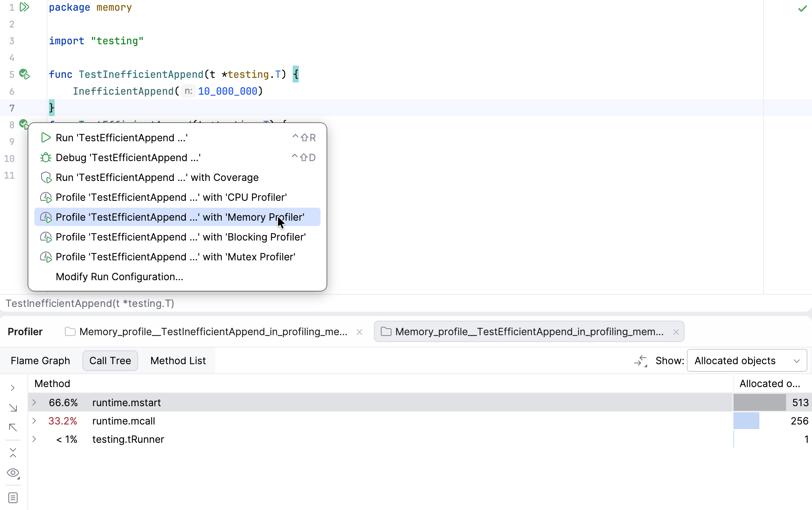This screenshot has height=510, width=812.
Task: Click the document list icon at sidebar bottom
Action: (13, 498)
